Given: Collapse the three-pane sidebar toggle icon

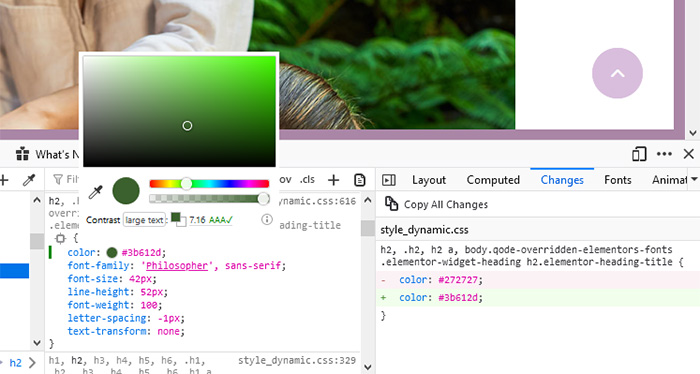Looking at the screenshot, I should 389,180.
